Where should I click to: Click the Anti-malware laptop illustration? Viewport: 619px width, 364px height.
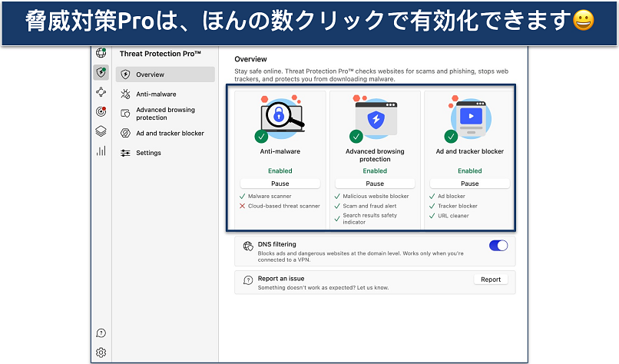point(280,117)
